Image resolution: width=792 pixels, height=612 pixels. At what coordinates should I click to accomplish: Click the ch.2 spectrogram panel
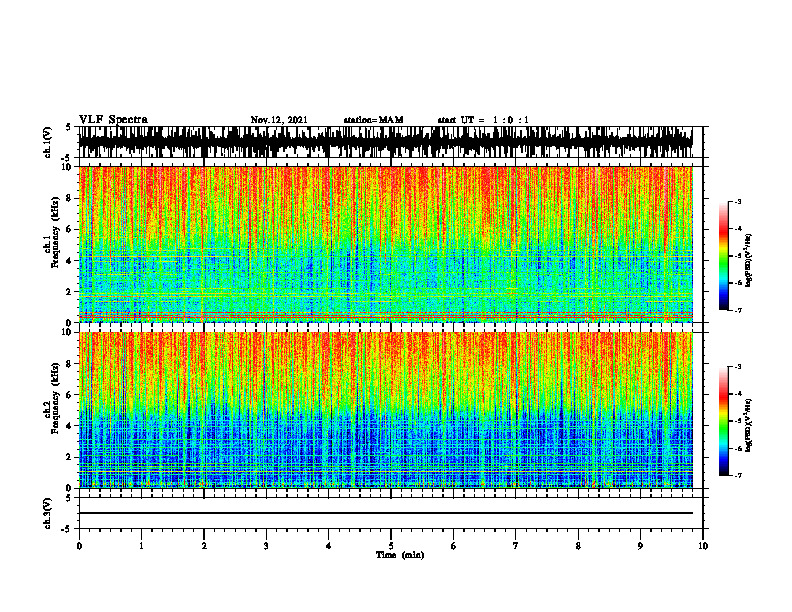pos(385,410)
